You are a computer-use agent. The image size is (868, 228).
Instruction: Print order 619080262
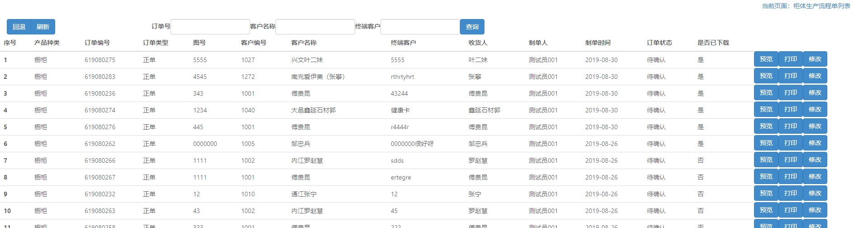[x=791, y=143]
